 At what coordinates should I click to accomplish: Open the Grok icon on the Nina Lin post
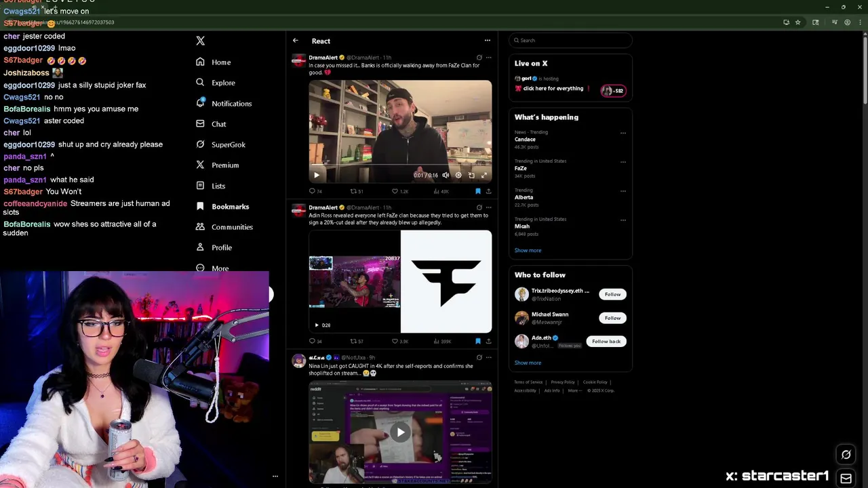479,357
